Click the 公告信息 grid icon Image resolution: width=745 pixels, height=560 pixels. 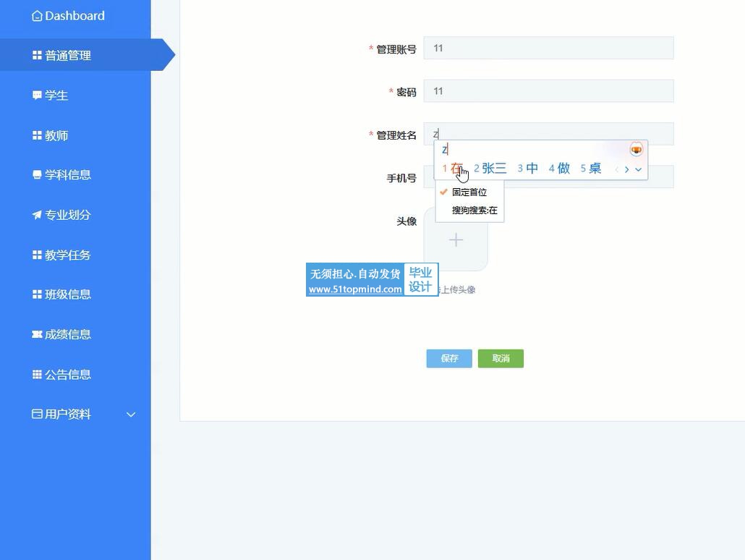tap(37, 374)
